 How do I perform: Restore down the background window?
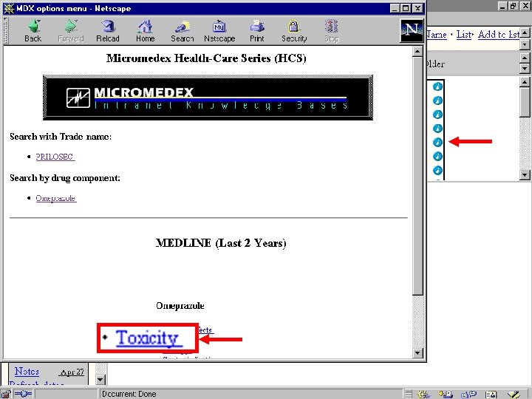tap(514, 6)
